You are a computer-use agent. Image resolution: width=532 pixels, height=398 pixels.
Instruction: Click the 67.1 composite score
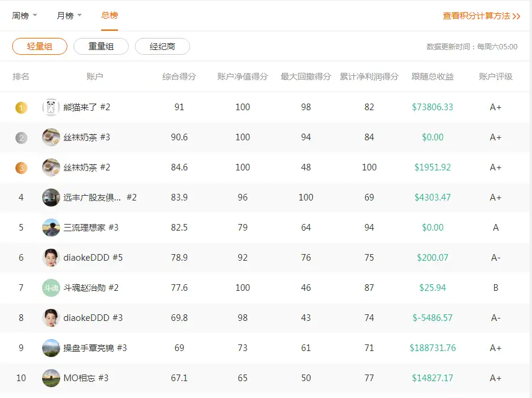(x=179, y=378)
